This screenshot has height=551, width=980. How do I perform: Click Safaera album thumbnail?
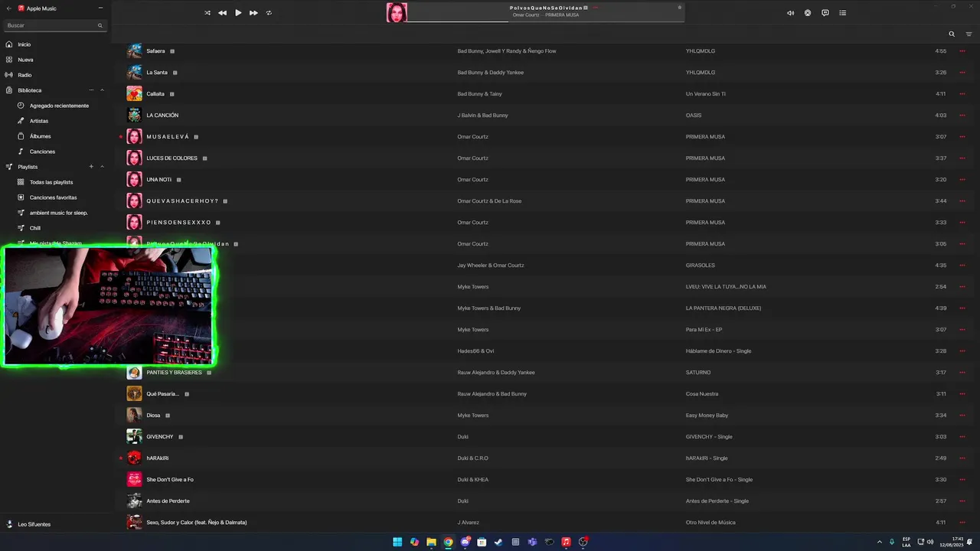click(x=134, y=51)
